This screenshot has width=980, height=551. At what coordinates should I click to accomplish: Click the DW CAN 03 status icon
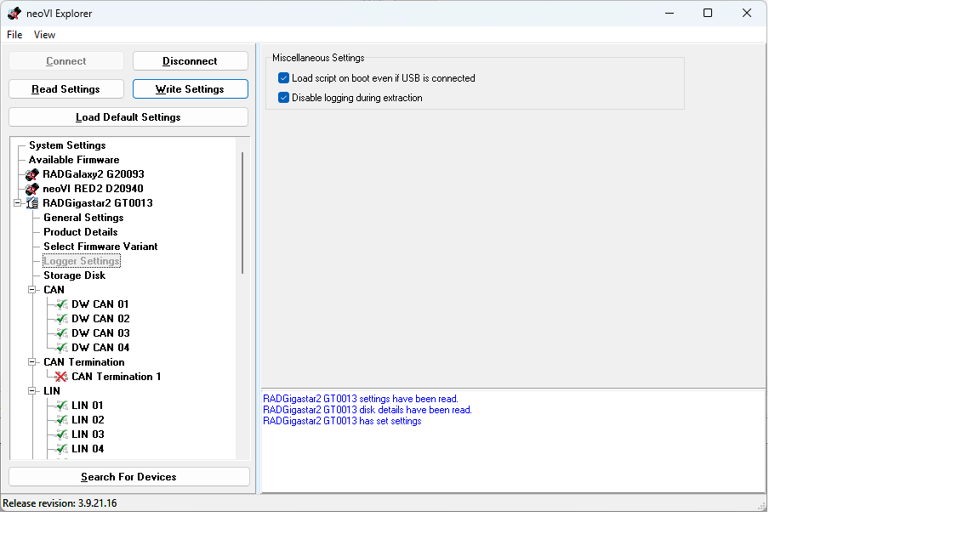[61, 333]
